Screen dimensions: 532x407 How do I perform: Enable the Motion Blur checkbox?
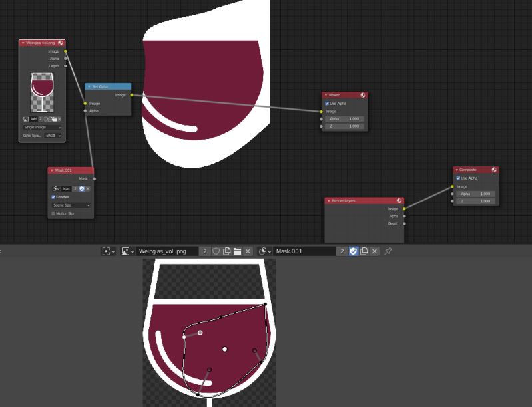click(53, 214)
